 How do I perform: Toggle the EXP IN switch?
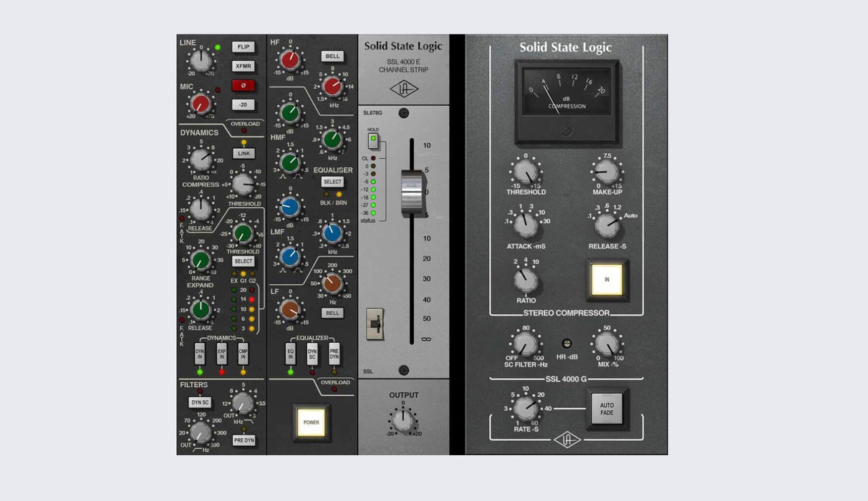[222, 353]
